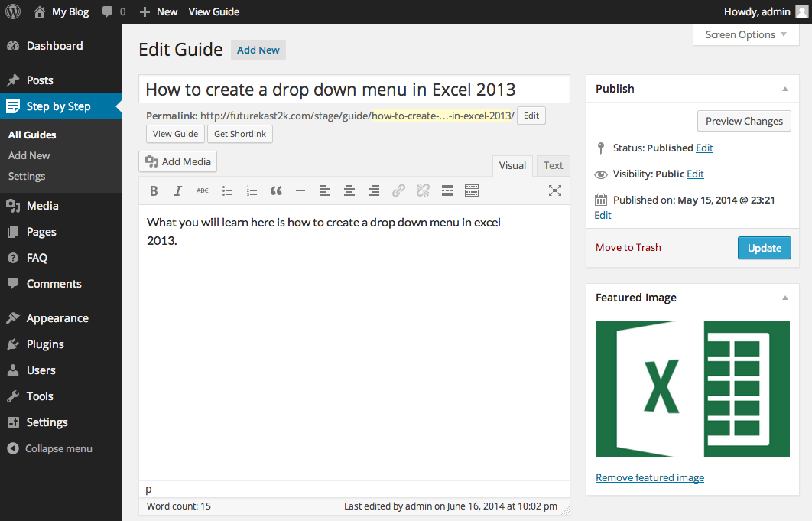The image size is (812, 521).
Task: Click the guide title input field
Action: pos(354,90)
